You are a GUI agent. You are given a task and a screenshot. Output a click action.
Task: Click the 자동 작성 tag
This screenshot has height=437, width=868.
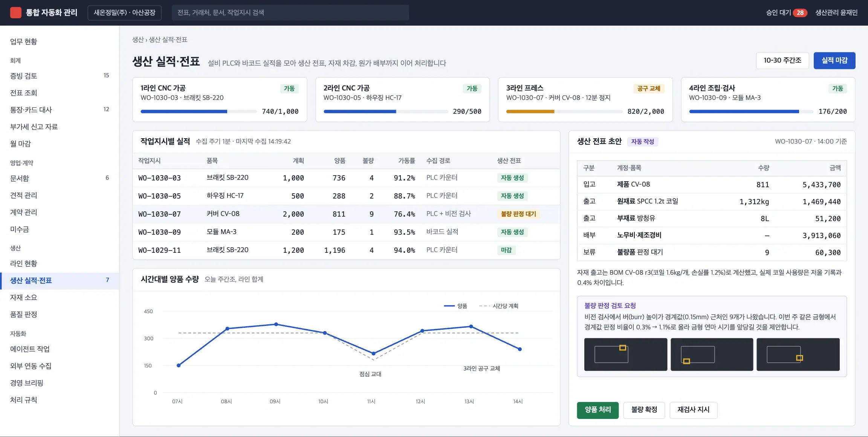[x=642, y=142]
